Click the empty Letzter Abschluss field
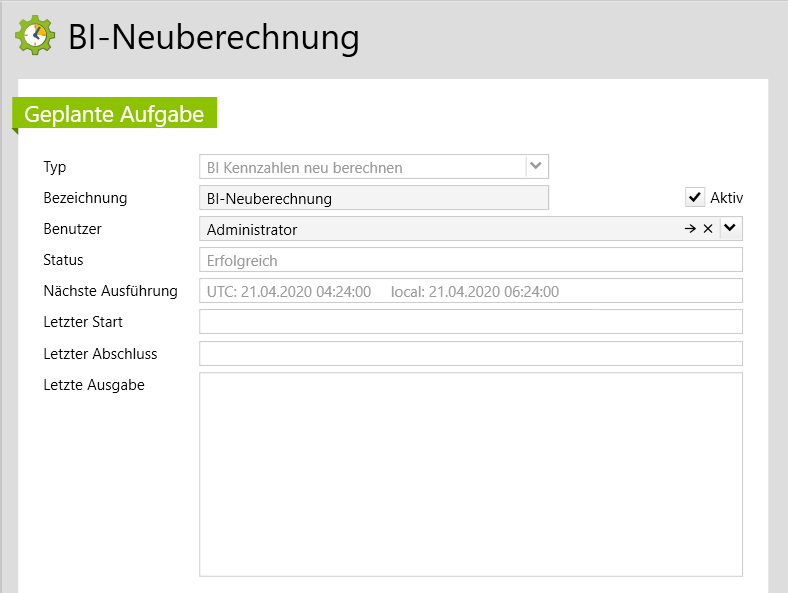788x593 pixels. pos(470,354)
